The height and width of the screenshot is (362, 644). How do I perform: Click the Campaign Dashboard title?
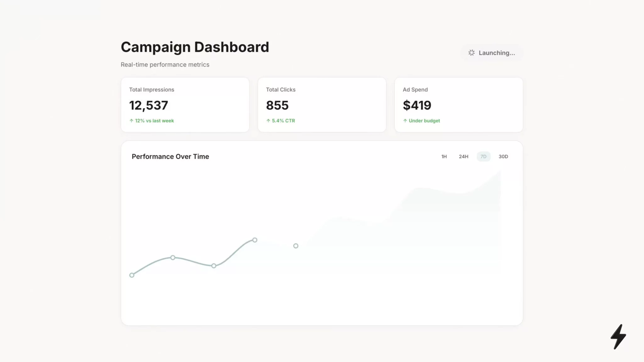point(195,47)
